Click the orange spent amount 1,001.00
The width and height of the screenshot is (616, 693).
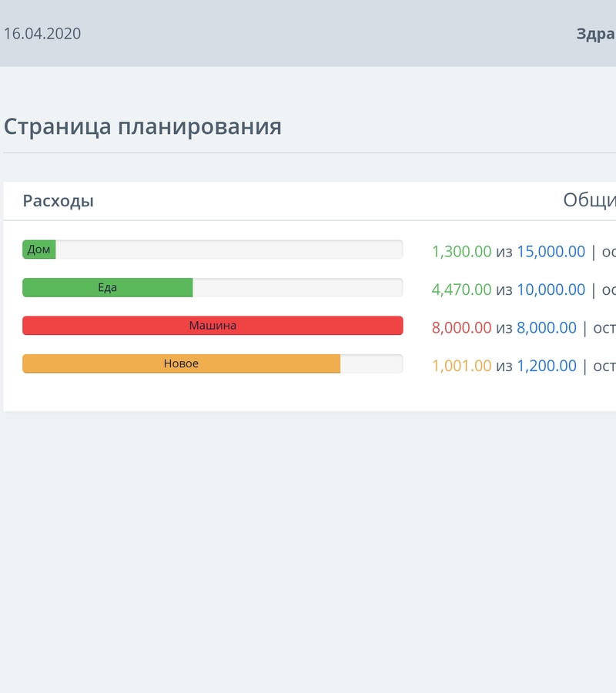click(x=461, y=366)
